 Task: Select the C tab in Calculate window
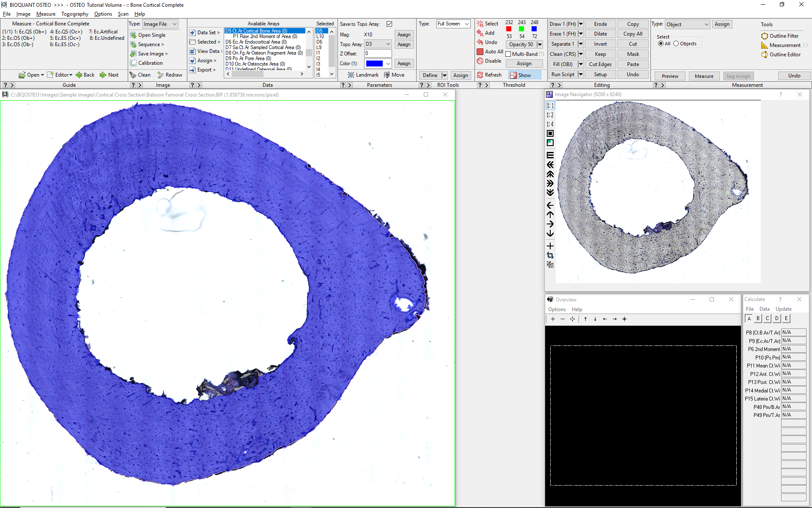(767, 318)
